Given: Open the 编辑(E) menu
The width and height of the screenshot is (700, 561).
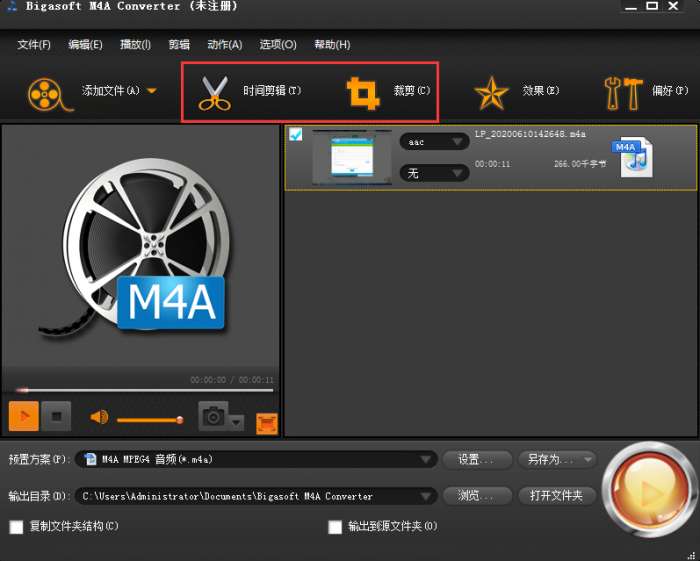Looking at the screenshot, I should [85, 45].
